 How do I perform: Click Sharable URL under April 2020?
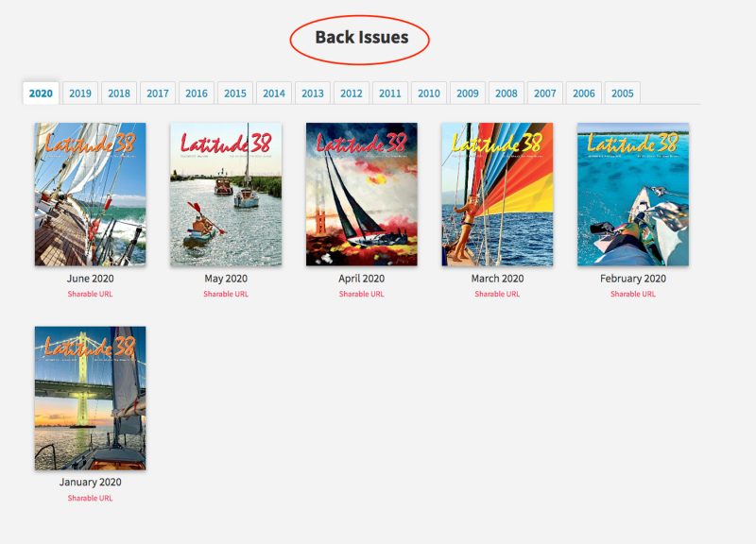362,294
